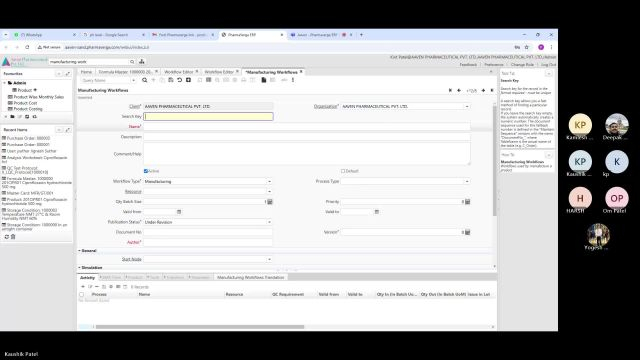The image size is (640, 360).
Task: Collapse the Admin favourites folder
Action: [5, 83]
